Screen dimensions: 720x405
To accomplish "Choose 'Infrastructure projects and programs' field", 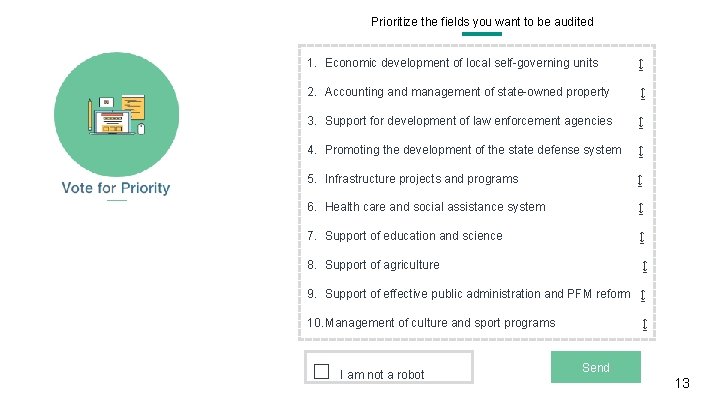I will point(421,179).
